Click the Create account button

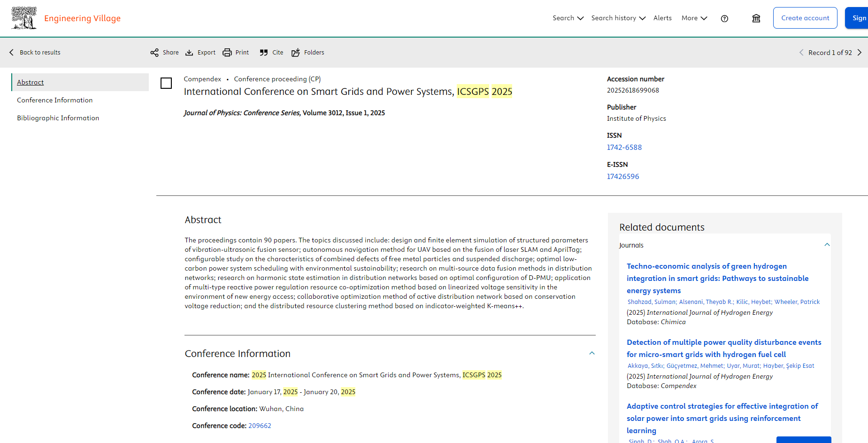(805, 18)
